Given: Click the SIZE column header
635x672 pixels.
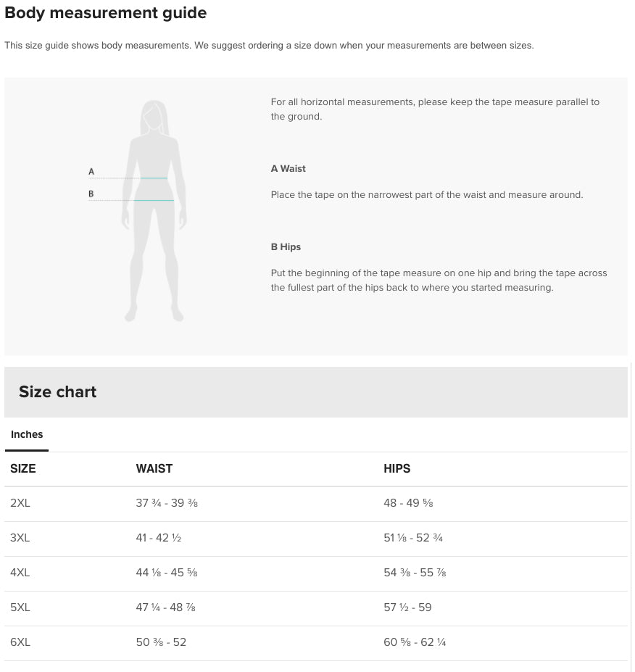Looking at the screenshot, I should [x=23, y=469].
